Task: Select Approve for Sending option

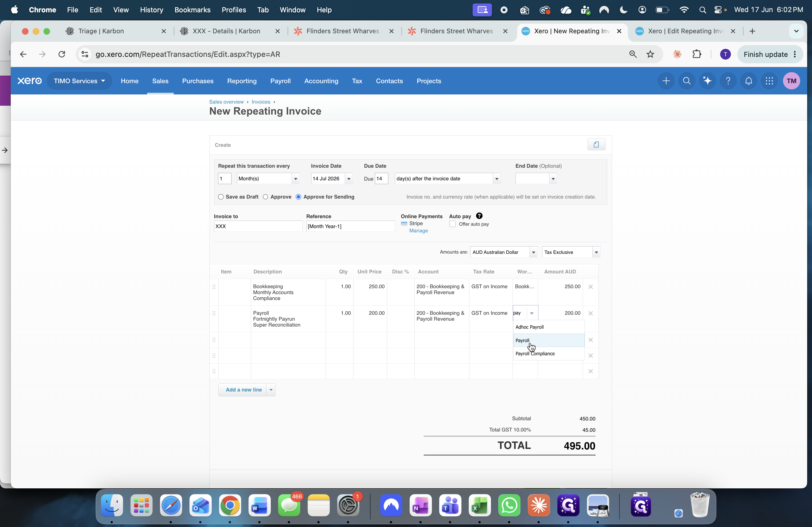Action: point(299,197)
